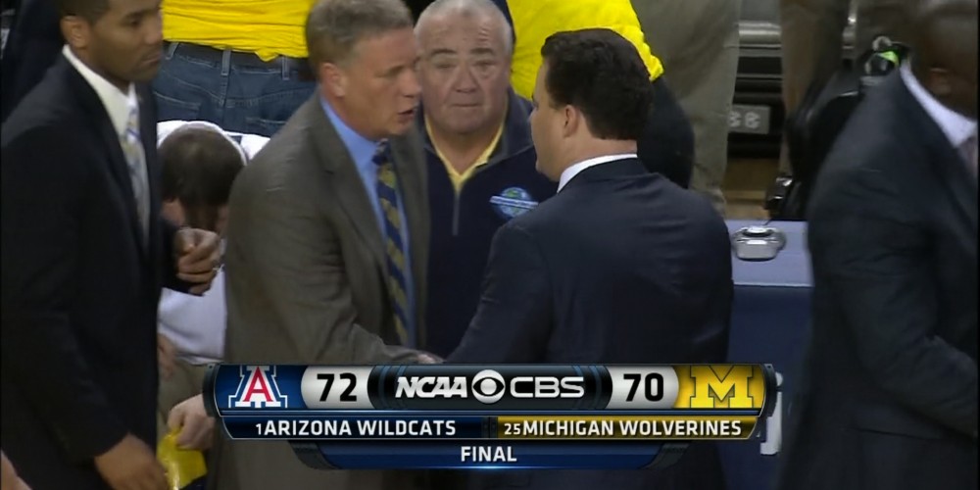The image size is (980, 490).
Task: Click the CBS wordmark text
Action: [x=547, y=387]
